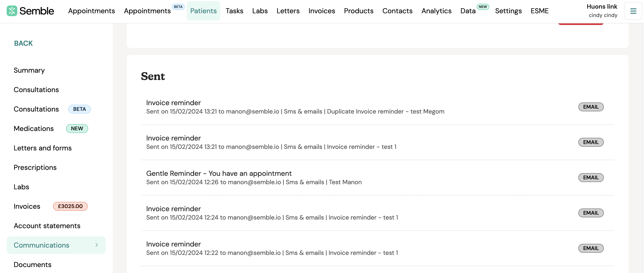Screen dimensions: 644x273
Task: Open the Invoices top navigation item
Action: (322, 11)
